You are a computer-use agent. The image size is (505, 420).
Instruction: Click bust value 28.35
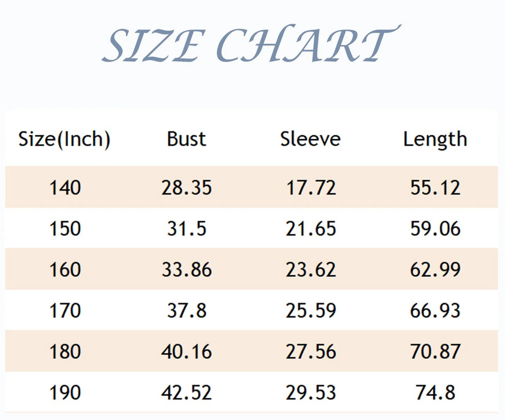pyautogui.click(x=186, y=188)
